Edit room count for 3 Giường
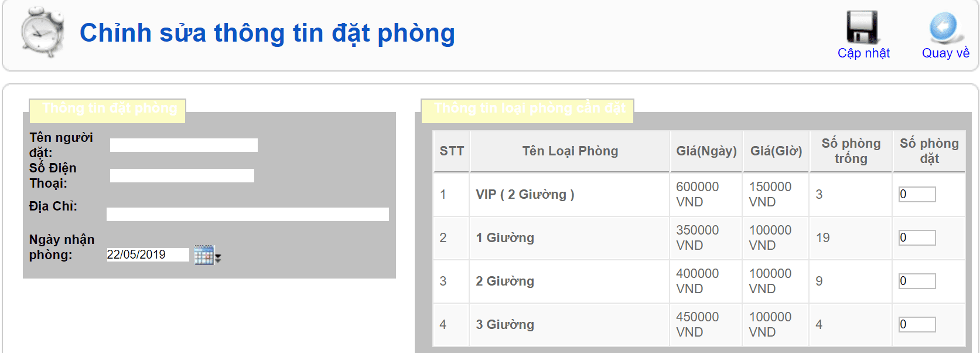This screenshot has width=980, height=353. coord(917,325)
